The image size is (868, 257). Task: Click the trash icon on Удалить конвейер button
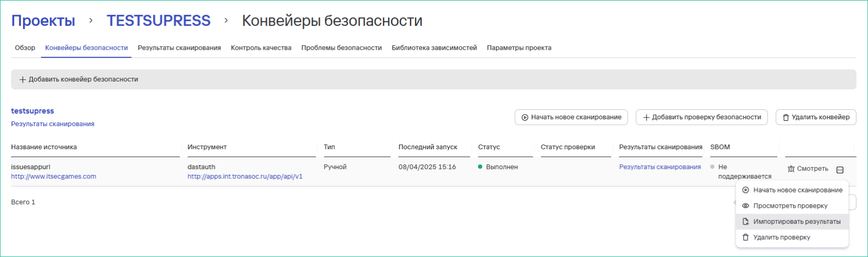(786, 118)
